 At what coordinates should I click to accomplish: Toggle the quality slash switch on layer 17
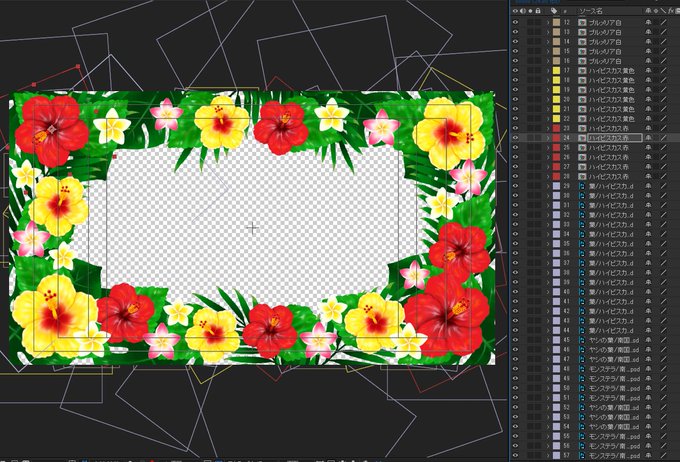pos(664,70)
